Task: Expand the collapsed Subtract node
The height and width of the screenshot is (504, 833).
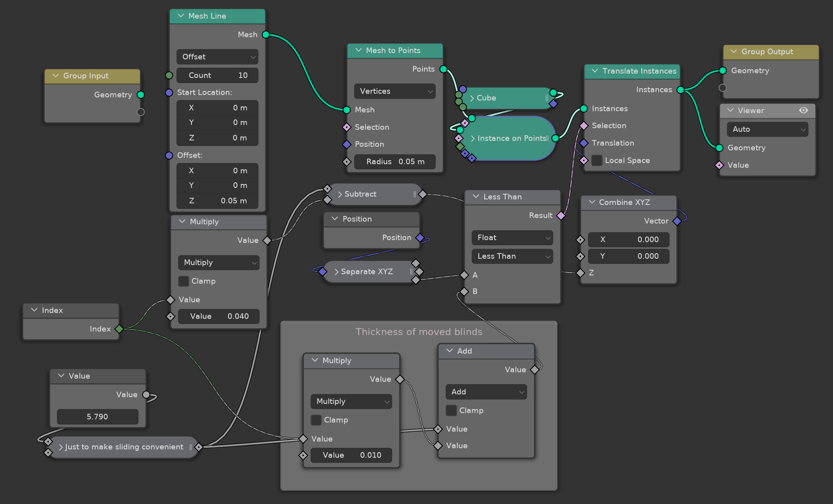Action: point(340,194)
